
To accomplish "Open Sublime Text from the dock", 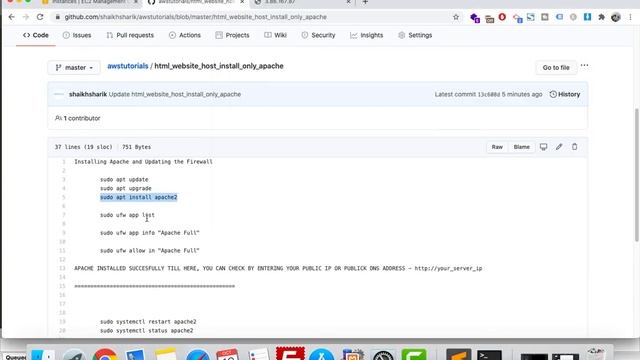I will (458, 354).
